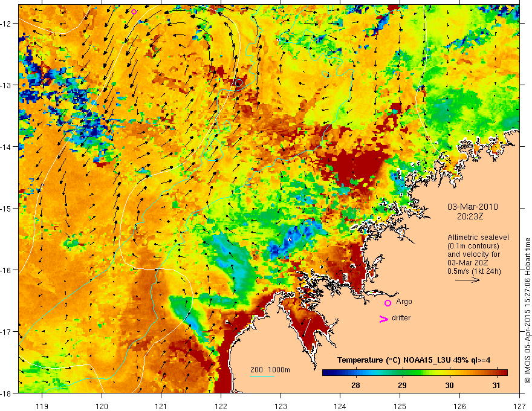Click the 127 longitude axis label
This screenshot has height=411, width=532.
519,406
